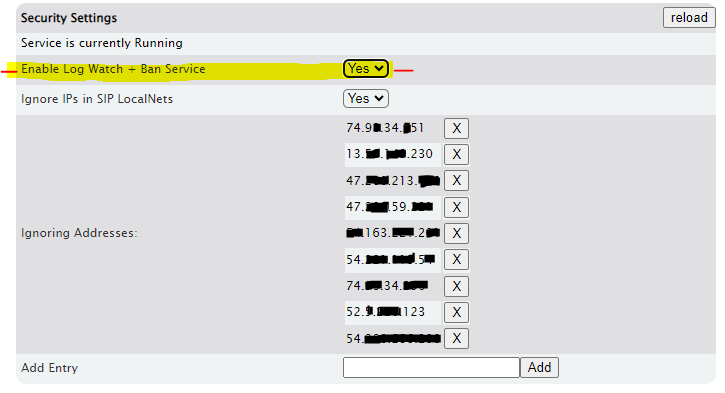725x393 pixels.
Task: Select the IP entry ending in .230
Action: (389, 154)
